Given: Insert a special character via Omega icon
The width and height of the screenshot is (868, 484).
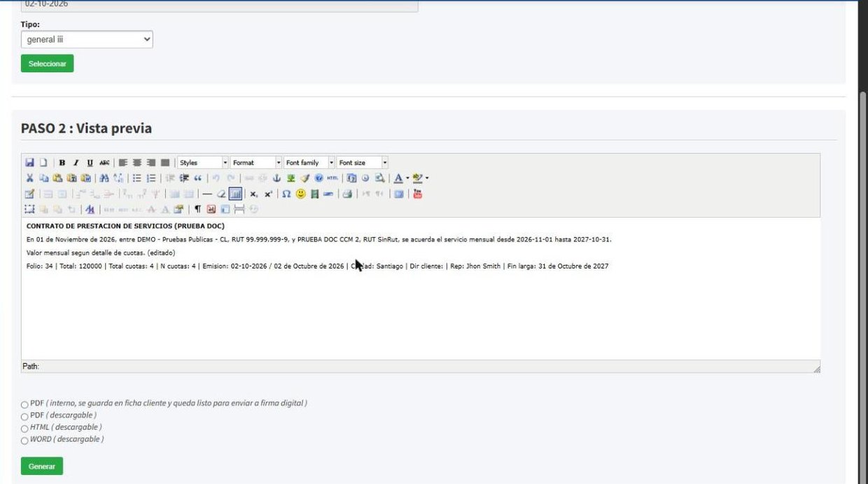Looking at the screenshot, I should point(286,194).
